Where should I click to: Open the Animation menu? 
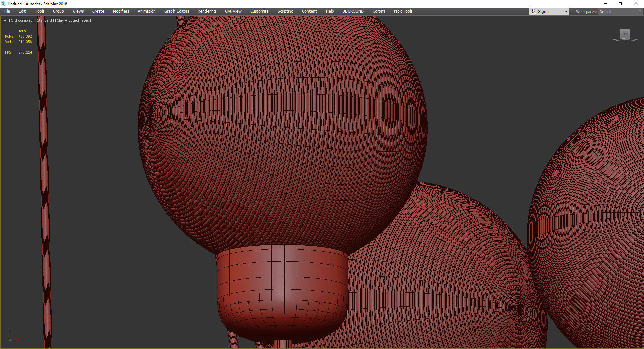pyautogui.click(x=147, y=11)
